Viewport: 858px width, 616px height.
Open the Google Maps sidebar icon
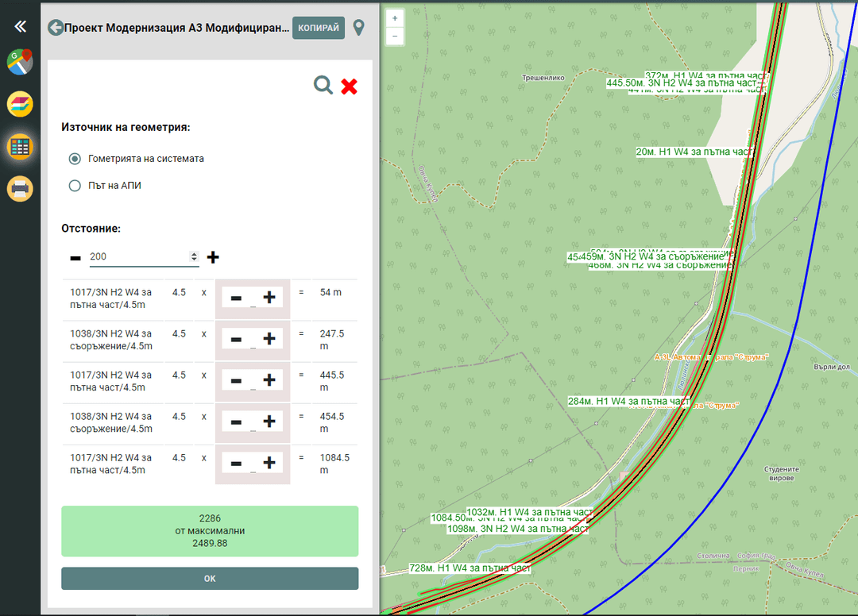[x=20, y=62]
